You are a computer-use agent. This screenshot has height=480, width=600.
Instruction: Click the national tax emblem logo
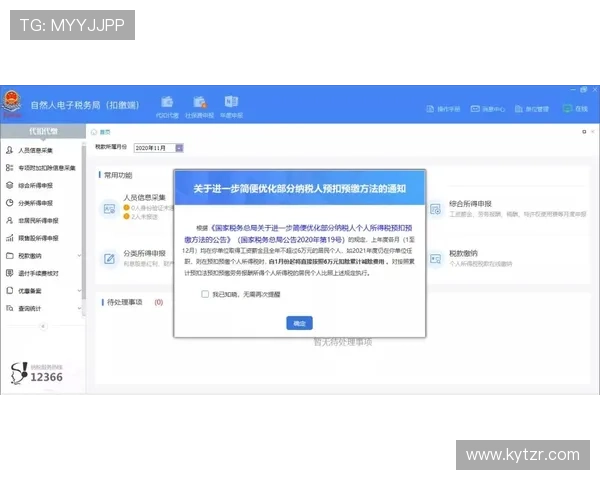pyautogui.click(x=12, y=101)
